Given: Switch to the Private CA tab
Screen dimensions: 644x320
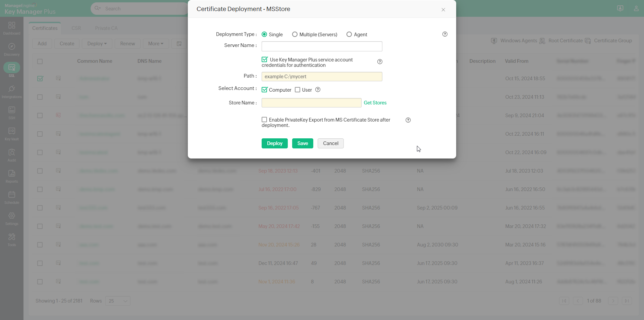Looking at the screenshot, I should [x=106, y=28].
